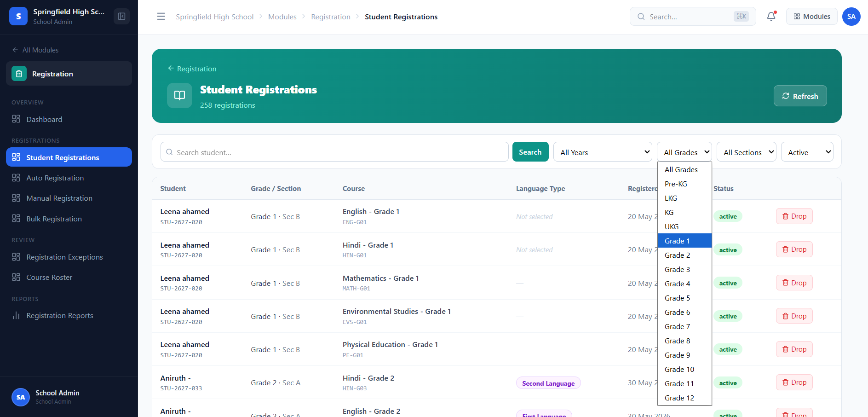Drop the English - Grade 1 registration
Image resolution: width=868 pixels, height=417 pixels.
click(x=794, y=216)
